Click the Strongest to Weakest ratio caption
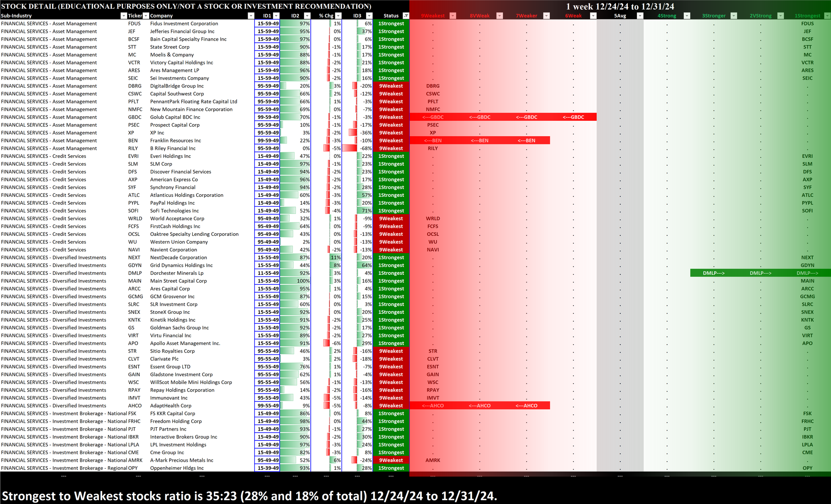Viewport: 831px width, 504px height. point(249,496)
